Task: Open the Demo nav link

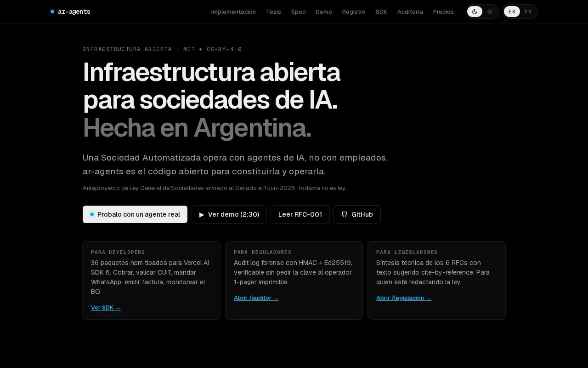Action: tap(323, 11)
